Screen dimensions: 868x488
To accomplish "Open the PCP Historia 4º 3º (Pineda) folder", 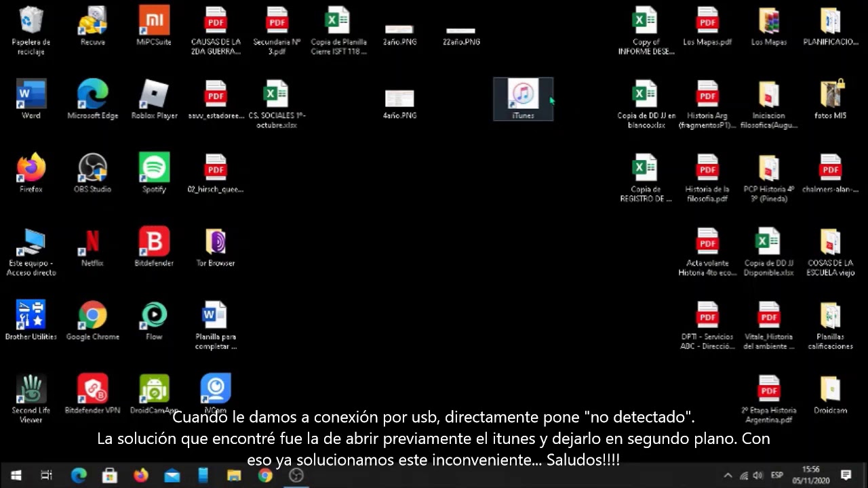I will point(769,178).
